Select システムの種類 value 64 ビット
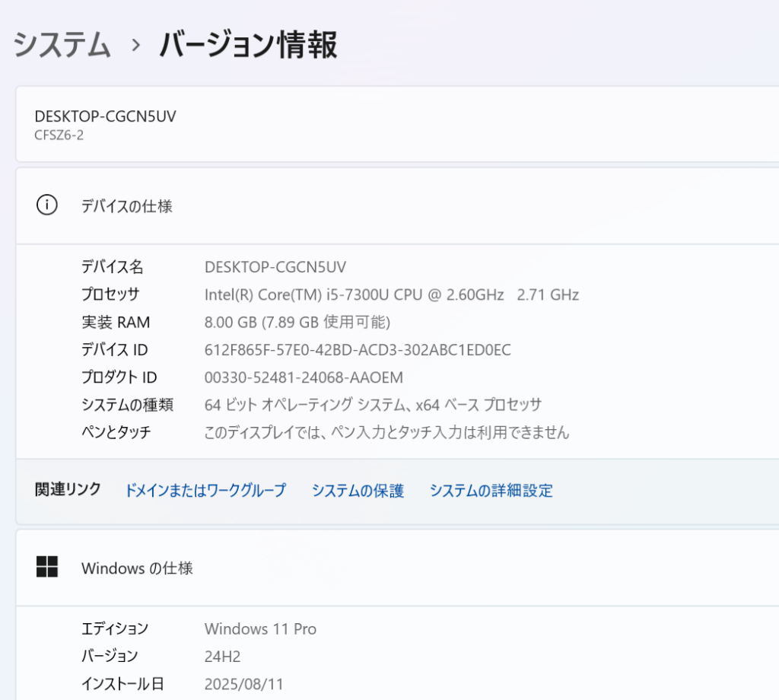 click(x=373, y=405)
